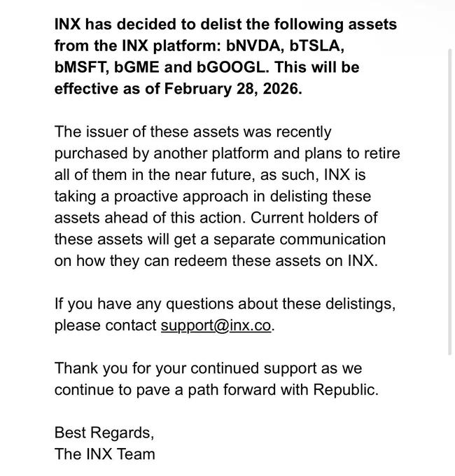Click the word 'Republic' in closing paragraph
This screenshot has height=476, width=455.
(344, 390)
